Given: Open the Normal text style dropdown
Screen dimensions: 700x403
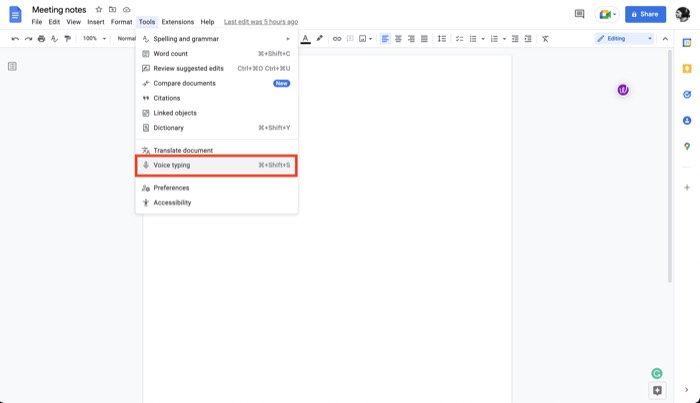Looking at the screenshot, I should (x=126, y=38).
